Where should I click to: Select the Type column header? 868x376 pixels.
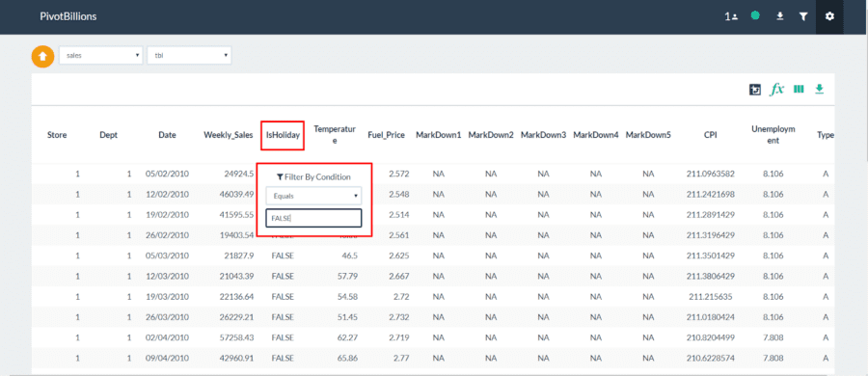tap(826, 135)
